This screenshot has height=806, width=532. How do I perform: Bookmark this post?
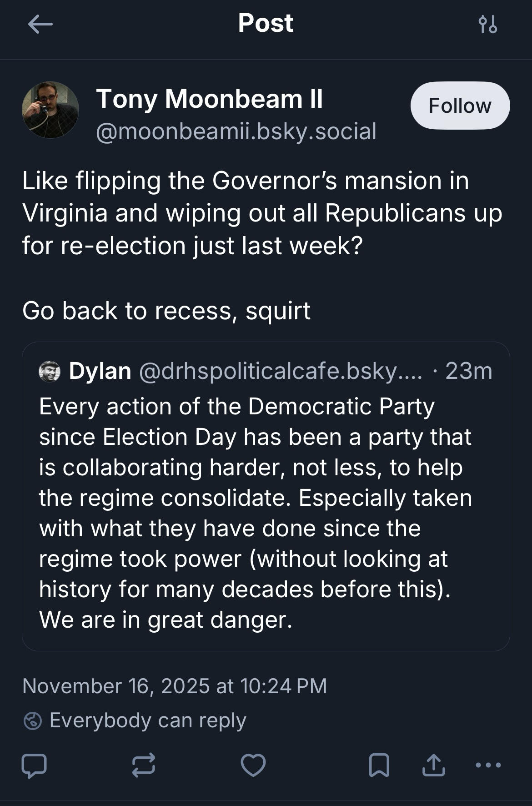[379, 766]
